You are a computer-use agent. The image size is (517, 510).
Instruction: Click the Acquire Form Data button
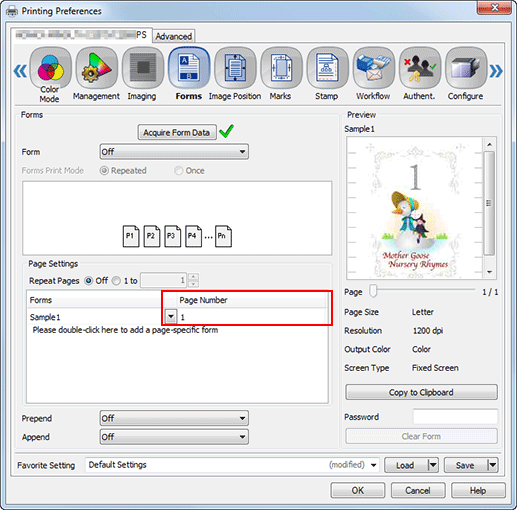pyautogui.click(x=177, y=132)
